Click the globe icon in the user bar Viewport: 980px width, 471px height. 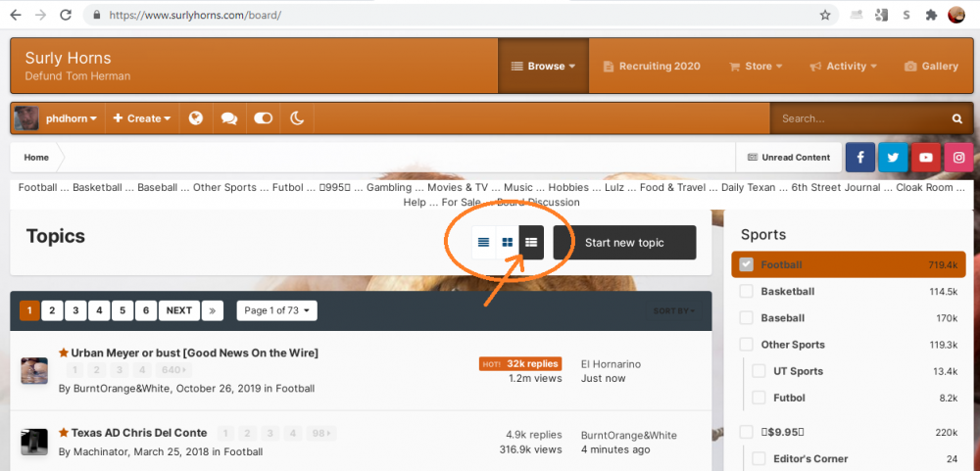point(196,118)
